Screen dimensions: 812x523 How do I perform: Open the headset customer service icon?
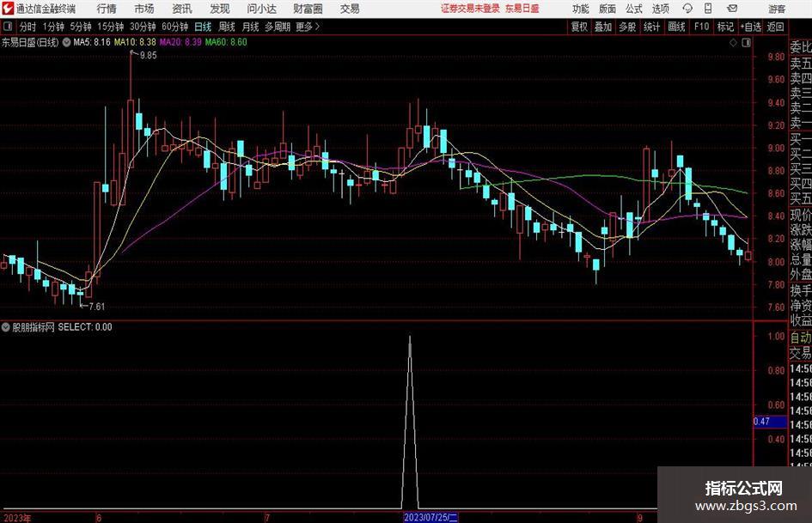tap(687, 9)
